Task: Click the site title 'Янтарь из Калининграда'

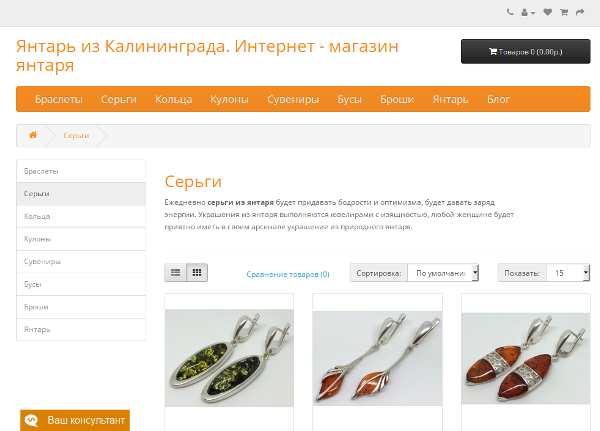Action: pos(207,56)
